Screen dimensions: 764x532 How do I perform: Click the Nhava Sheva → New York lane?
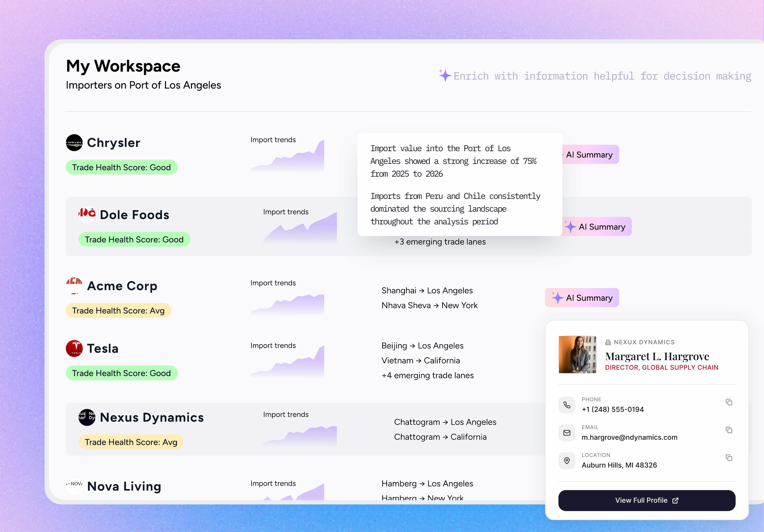[429, 305]
